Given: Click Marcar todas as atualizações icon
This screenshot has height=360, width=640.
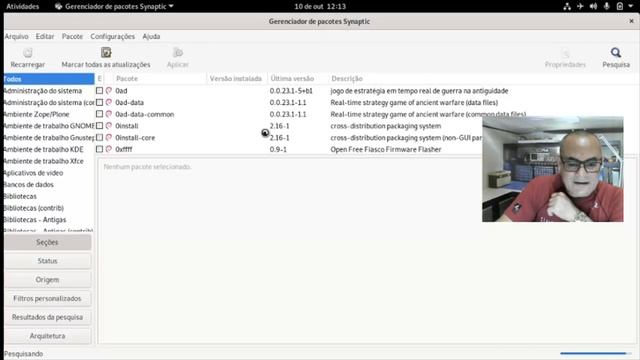Looking at the screenshot, I should tap(106, 52).
